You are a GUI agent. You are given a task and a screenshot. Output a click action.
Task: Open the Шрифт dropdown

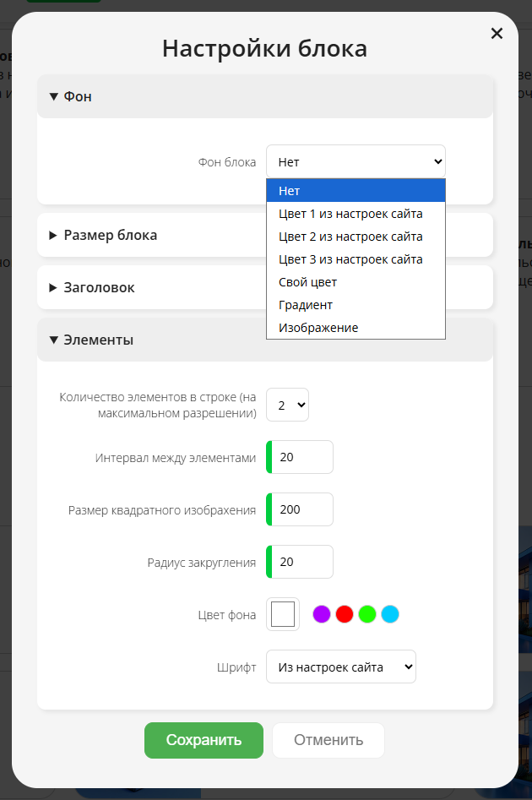click(341, 667)
